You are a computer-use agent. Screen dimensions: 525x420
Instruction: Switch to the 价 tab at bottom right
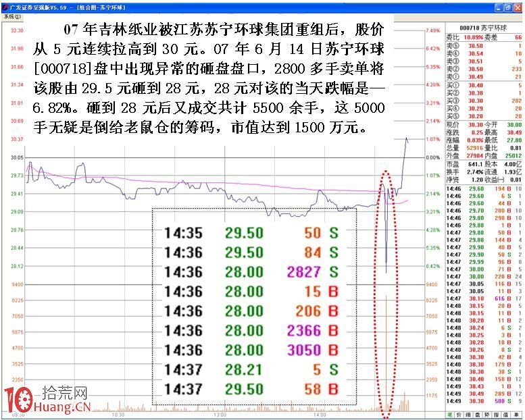[x=459, y=415]
